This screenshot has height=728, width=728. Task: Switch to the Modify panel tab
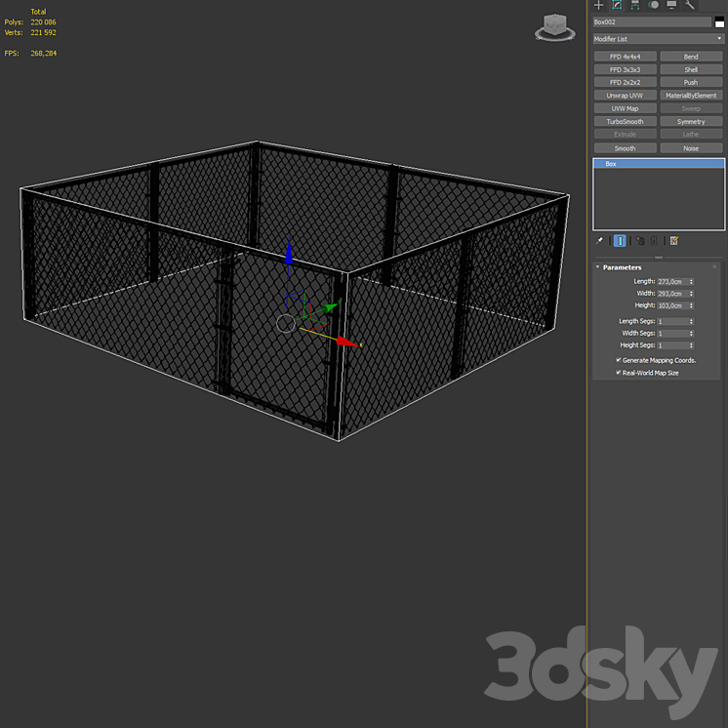[x=617, y=5]
